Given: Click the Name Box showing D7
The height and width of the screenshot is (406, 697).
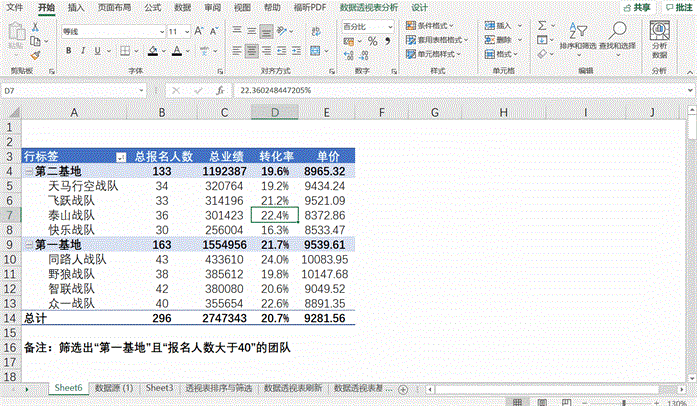Looking at the screenshot, I should pyautogui.click(x=40, y=90).
